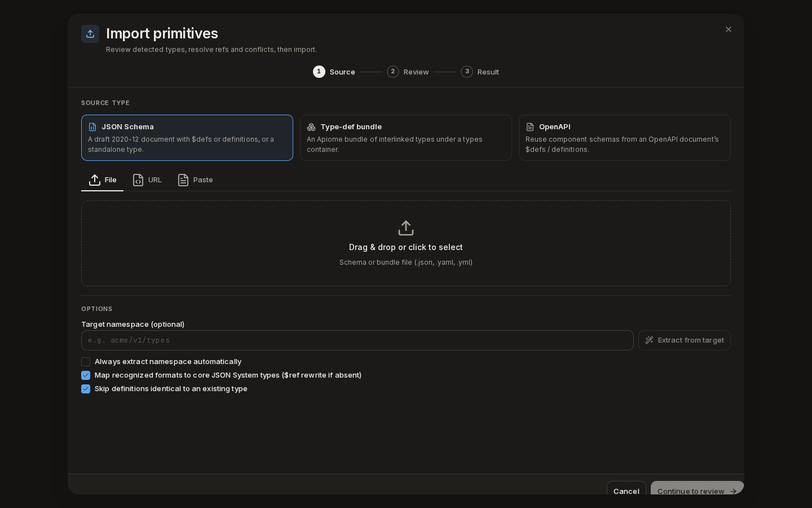Click the JSON Schema file icon
812x508 pixels.
click(x=92, y=127)
